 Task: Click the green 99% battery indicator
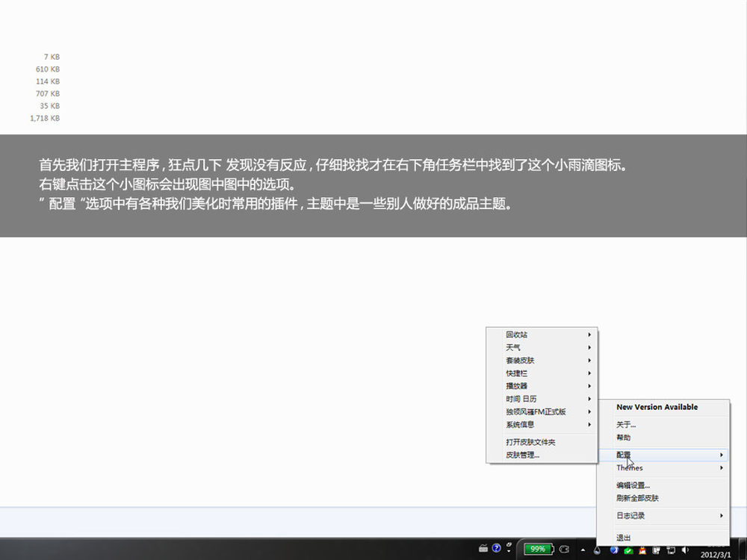[x=537, y=549]
